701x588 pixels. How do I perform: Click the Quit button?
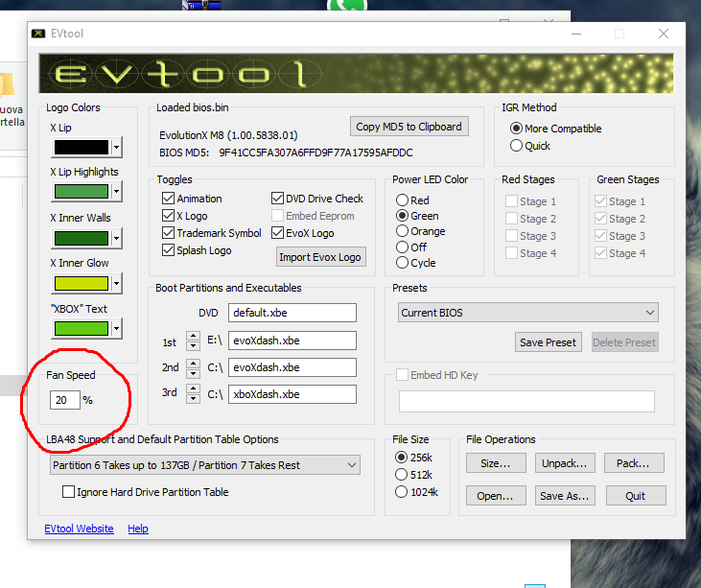[636, 496]
